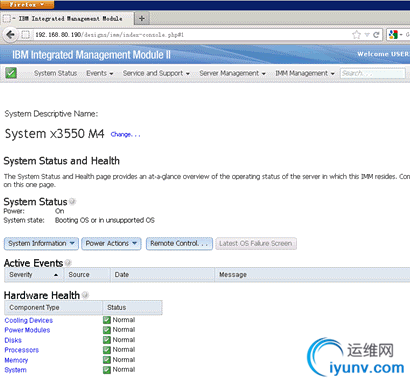
Task: Expand the Service and Support menu
Action: pos(156,73)
